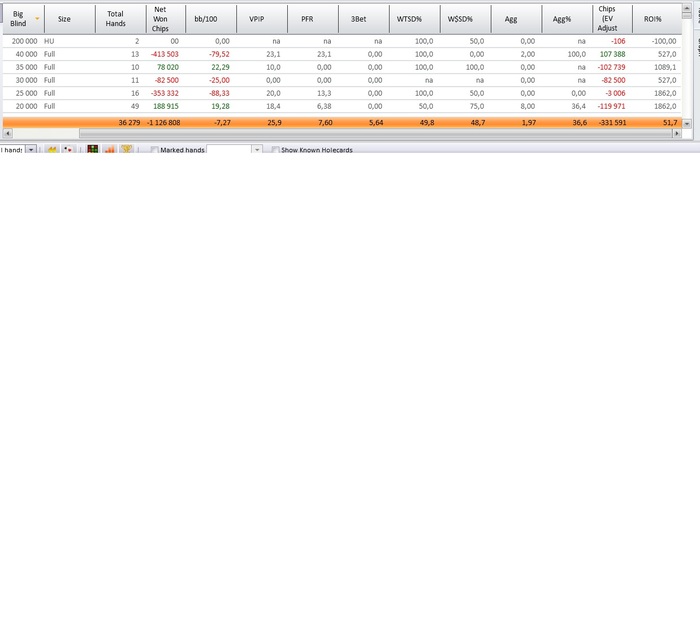This screenshot has width=700, height=642.
Task: Sort by Net Won Chips column header
Action: pyautogui.click(x=166, y=19)
